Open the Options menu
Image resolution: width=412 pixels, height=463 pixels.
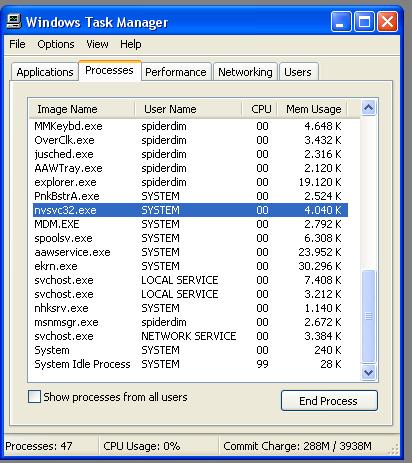[x=56, y=44]
